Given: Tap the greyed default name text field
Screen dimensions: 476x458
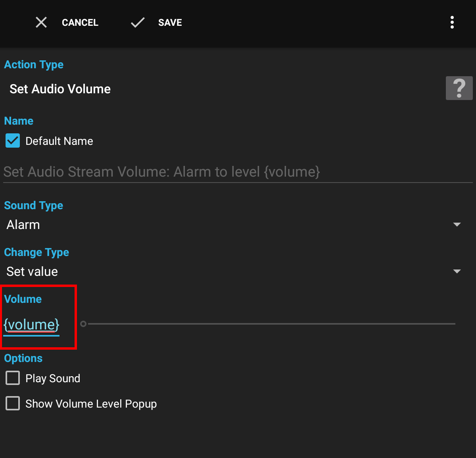Looking at the screenshot, I should [161, 171].
